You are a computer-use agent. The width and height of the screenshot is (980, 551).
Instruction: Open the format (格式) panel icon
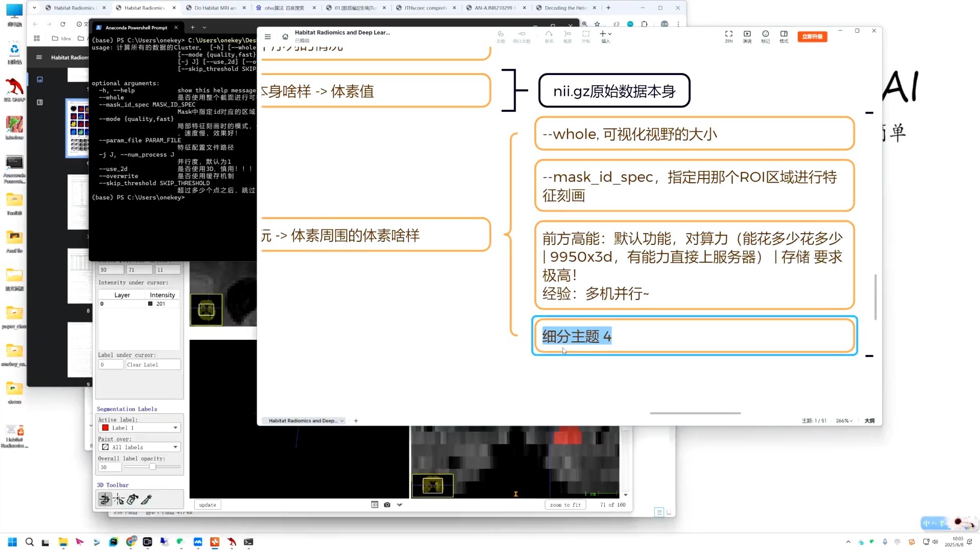click(784, 37)
